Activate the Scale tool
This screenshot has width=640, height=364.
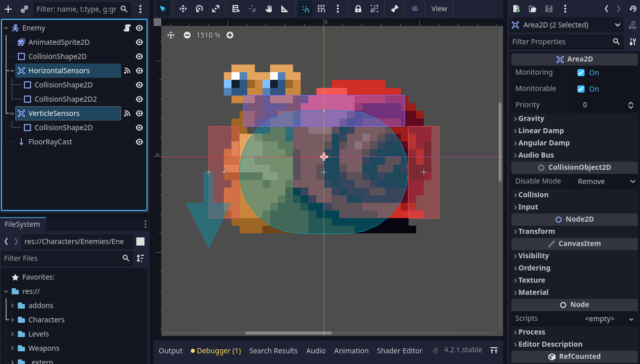215,9
